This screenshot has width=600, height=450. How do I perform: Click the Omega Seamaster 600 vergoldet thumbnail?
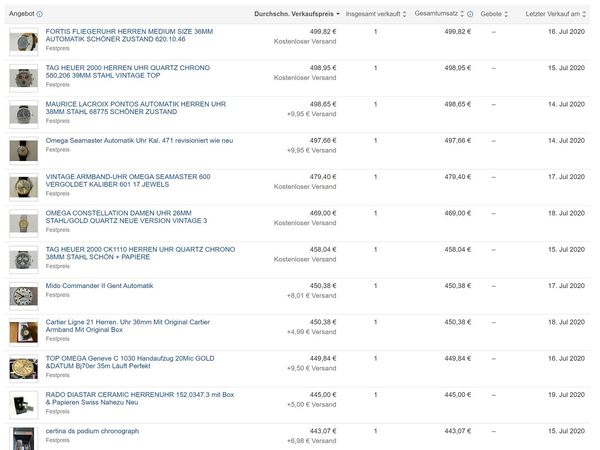[x=24, y=187]
